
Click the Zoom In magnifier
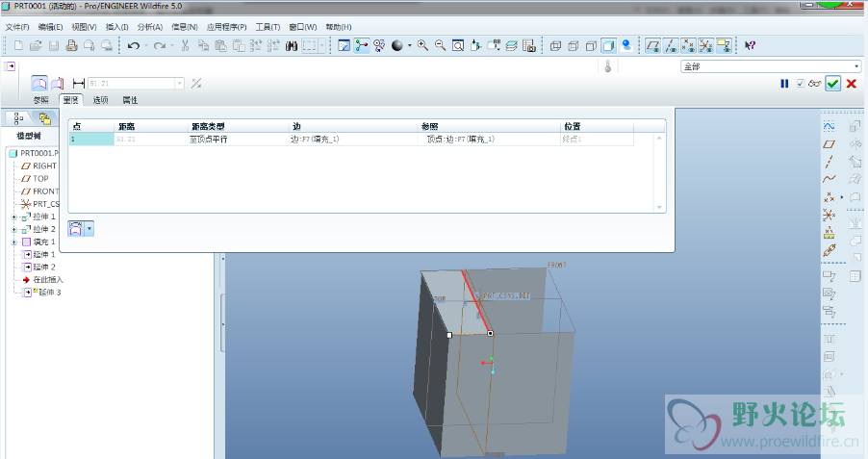422,46
